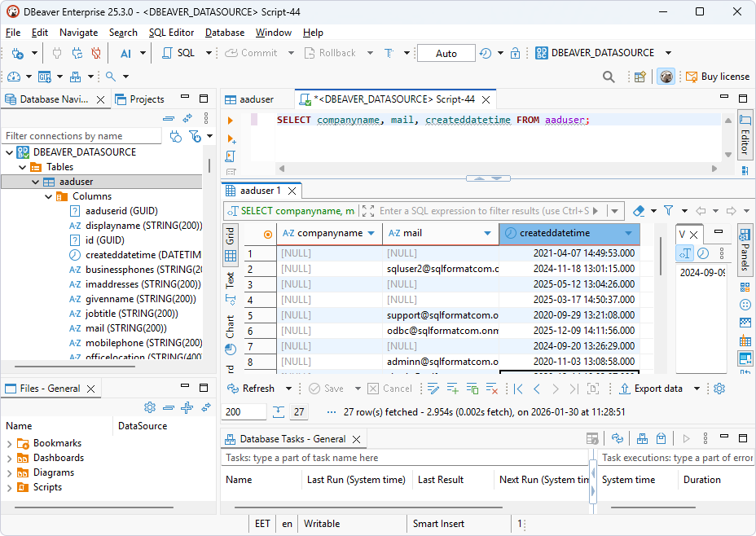Open the Database menu
The height and width of the screenshot is (536, 756).
pyautogui.click(x=224, y=33)
